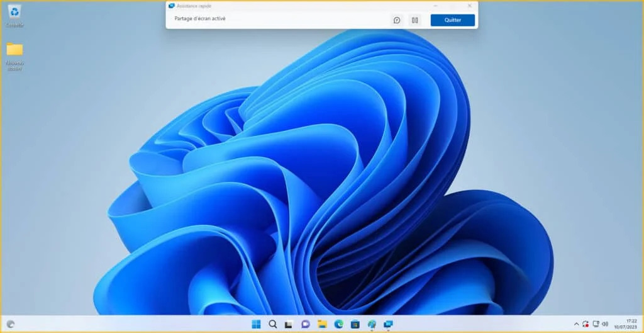The image size is (644, 333).
Task: Select the Corbeille recycle bin icon
Action: click(x=15, y=16)
